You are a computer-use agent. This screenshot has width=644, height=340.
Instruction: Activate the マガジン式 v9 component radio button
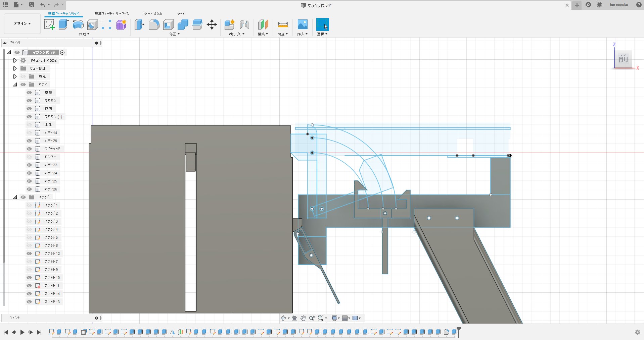[62, 52]
